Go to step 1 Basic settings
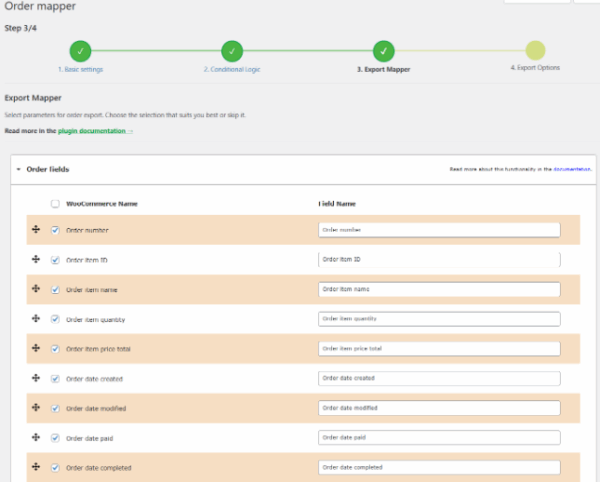This screenshot has width=600, height=482. 80,51
